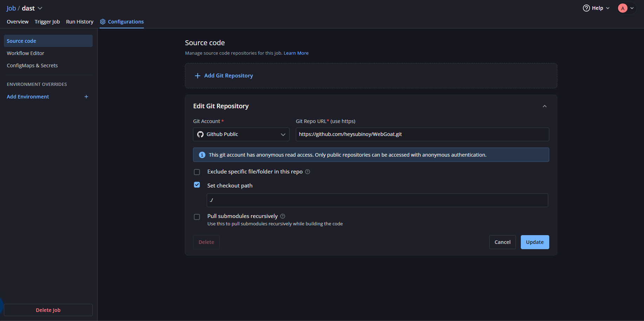Viewport: 644px width, 321px height.
Task: Switch to the Run History tab
Action: coord(80,22)
